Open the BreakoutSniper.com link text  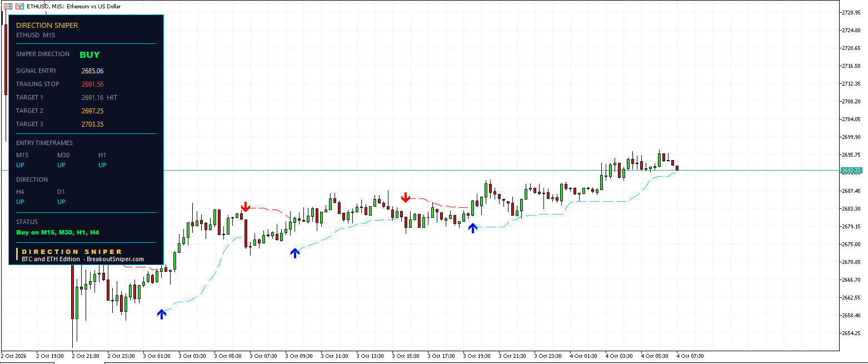[115, 259]
